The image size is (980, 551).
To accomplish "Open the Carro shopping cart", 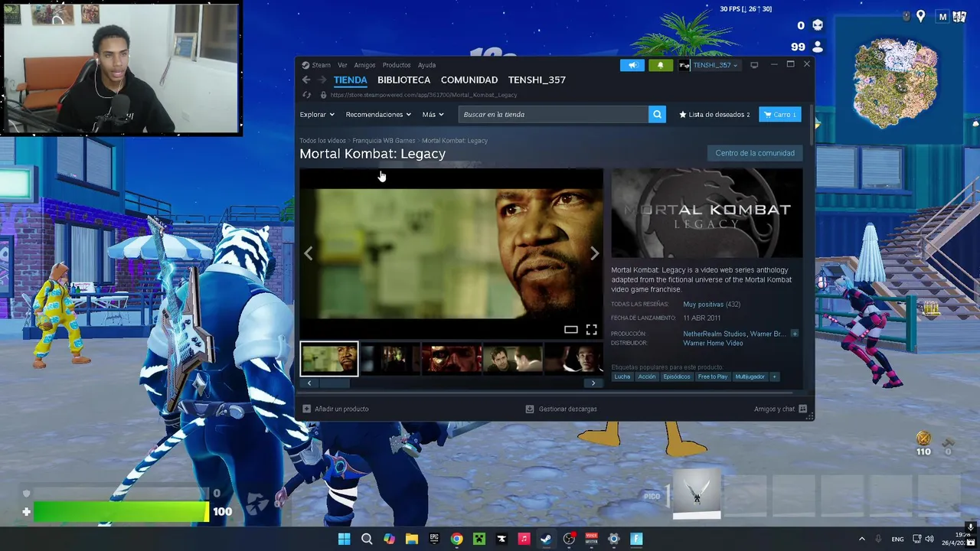I will tap(780, 114).
